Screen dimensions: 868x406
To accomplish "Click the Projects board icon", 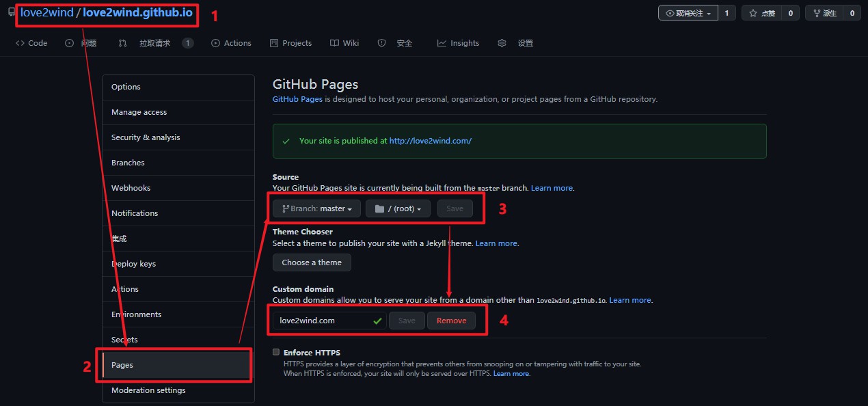I will [x=274, y=43].
